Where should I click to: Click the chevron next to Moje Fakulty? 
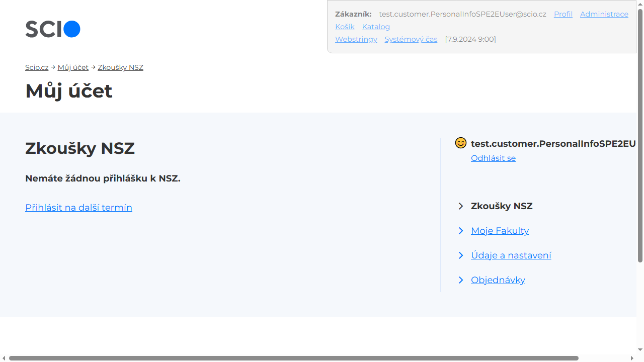point(461,231)
